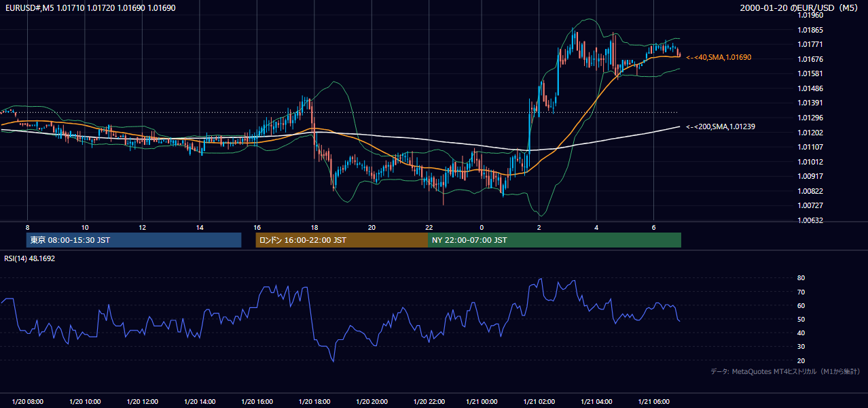Click the 1/20 10:00 time axis label
868x408 pixels.
[x=85, y=402]
